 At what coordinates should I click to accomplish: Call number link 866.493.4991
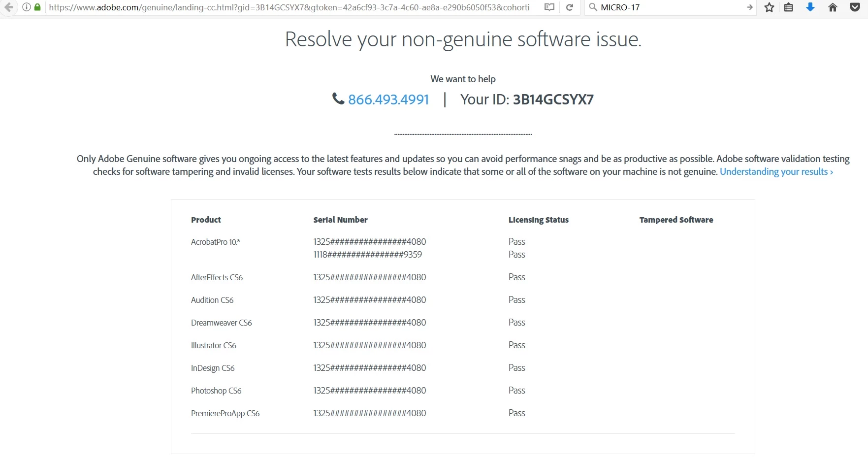pyautogui.click(x=388, y=99)
